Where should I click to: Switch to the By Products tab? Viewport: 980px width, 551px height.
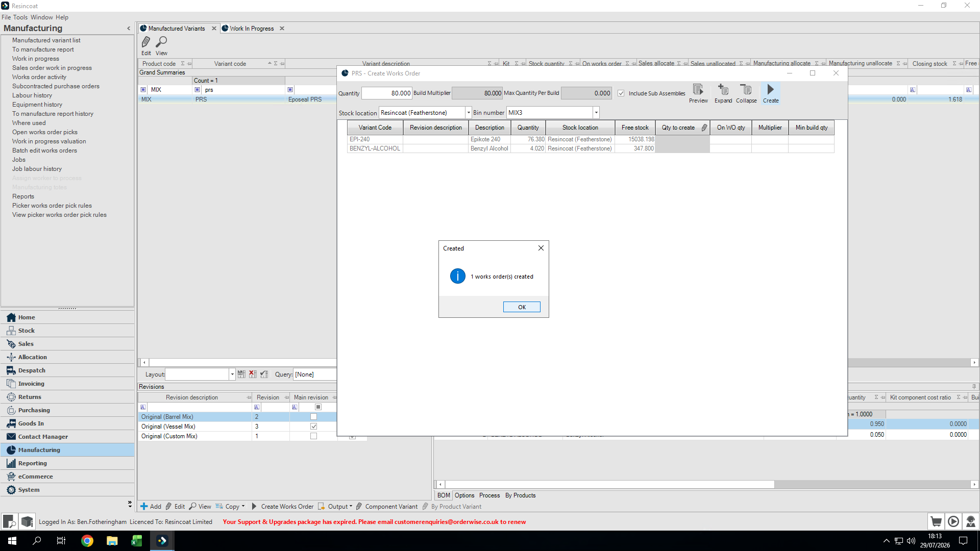point(520,495)
